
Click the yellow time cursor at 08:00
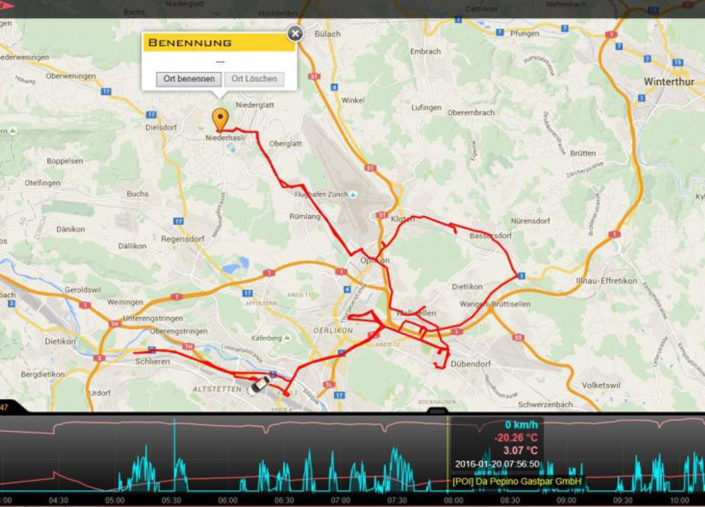448,454
